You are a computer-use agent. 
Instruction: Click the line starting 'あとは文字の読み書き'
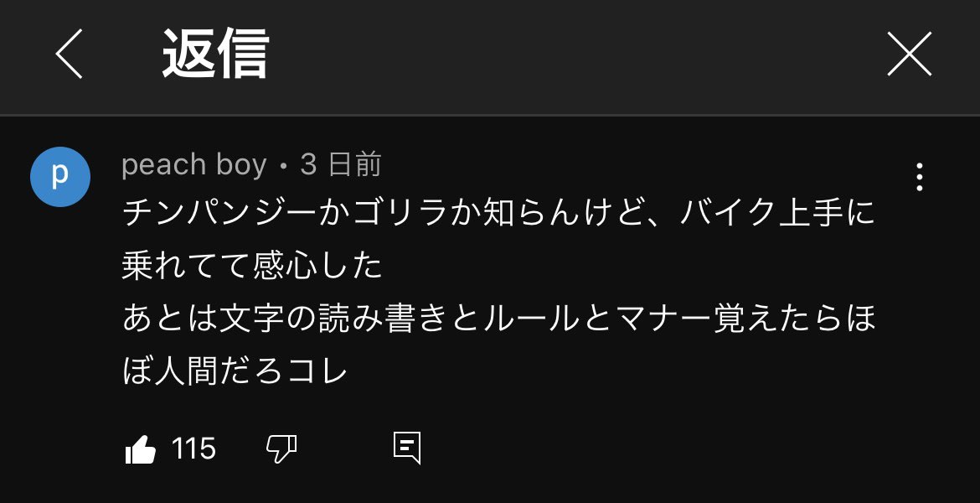(x=498, y=319)
